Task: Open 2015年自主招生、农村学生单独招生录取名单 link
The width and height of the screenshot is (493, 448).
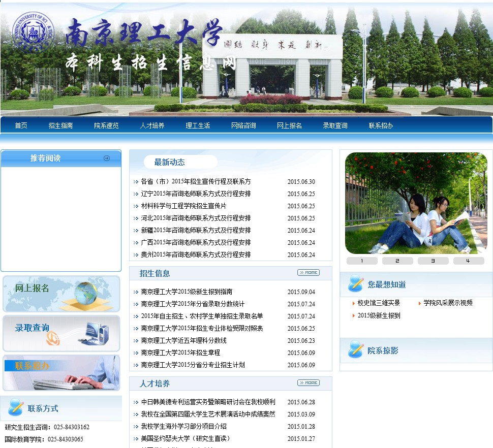Action: (x=202, y=316)
